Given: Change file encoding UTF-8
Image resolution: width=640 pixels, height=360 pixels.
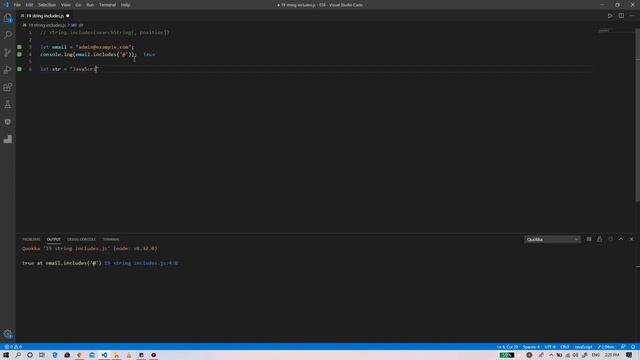Looking at the screenshot, I should [550, 347].
